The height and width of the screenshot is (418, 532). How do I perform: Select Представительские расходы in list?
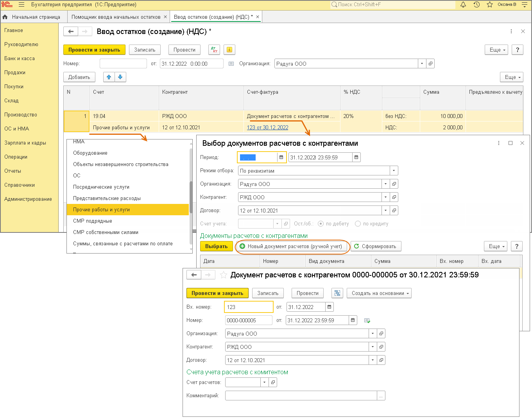128,198
